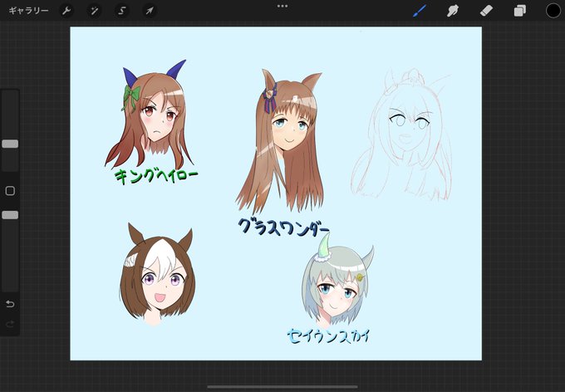This screenshot has height=392, width=565.
Task: Click the gray-haired girl drawing
Action: pos(337,281)
